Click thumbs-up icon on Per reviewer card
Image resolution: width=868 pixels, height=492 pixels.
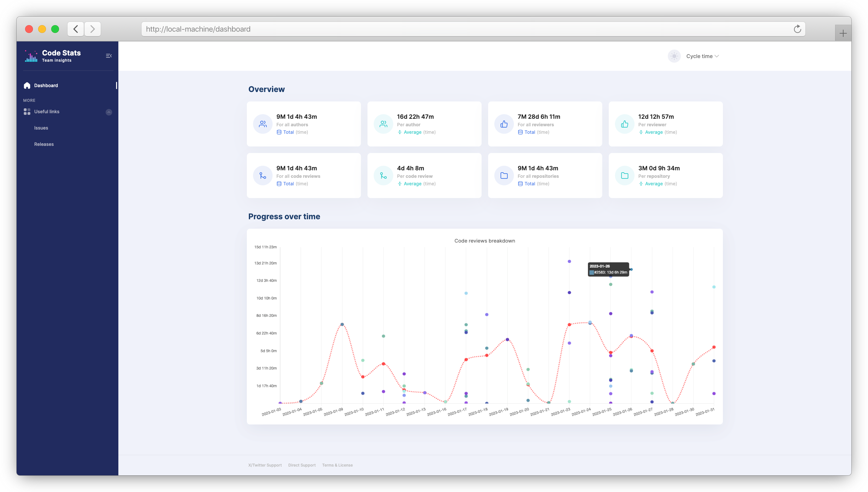pos(624,124)
